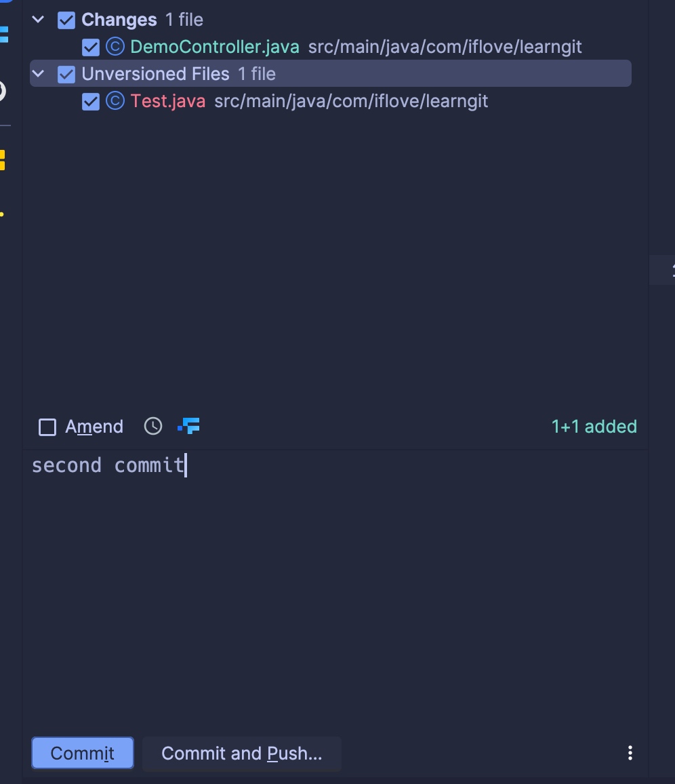The image size is (675, 784).
Task: Collapse the Unversioned Files chevron
Action: click(x=38, y=74)
